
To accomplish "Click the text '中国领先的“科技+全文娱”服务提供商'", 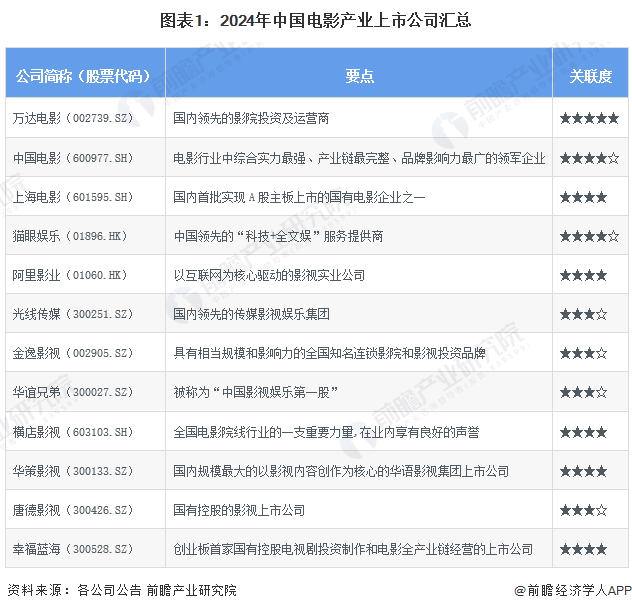I will point(279,236).
